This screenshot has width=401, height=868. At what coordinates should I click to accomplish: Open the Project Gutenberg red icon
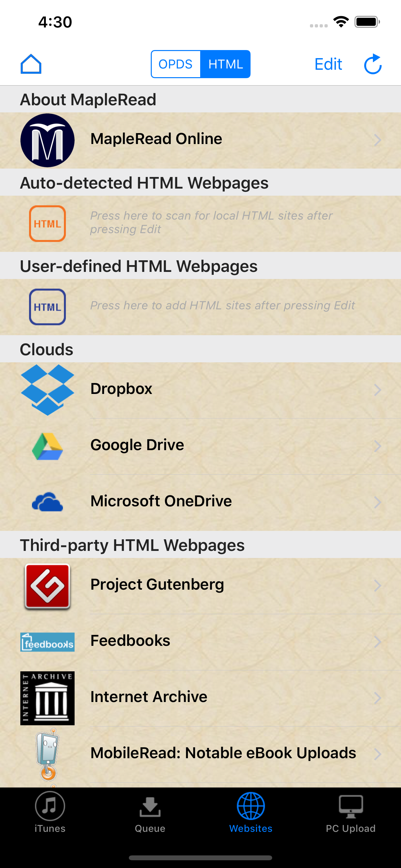tap(47, 586)
